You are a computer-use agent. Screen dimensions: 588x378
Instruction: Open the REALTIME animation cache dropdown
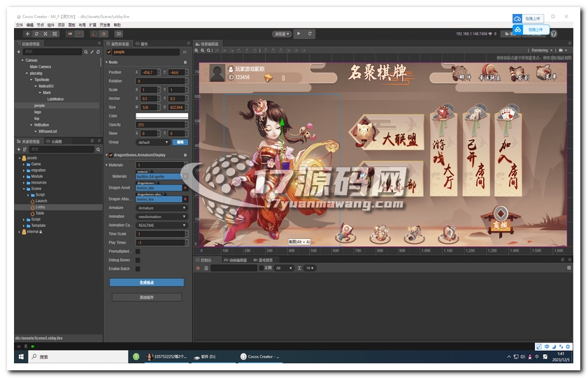point(162,225)
